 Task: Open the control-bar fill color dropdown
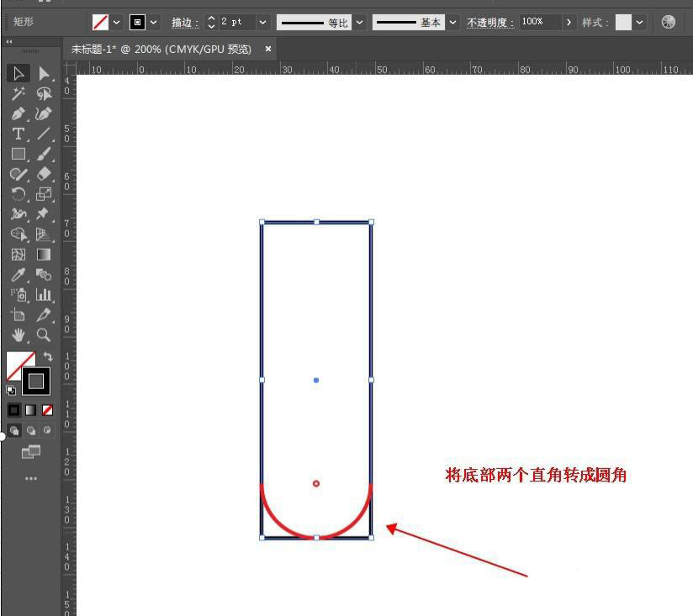tap(116, 22)
